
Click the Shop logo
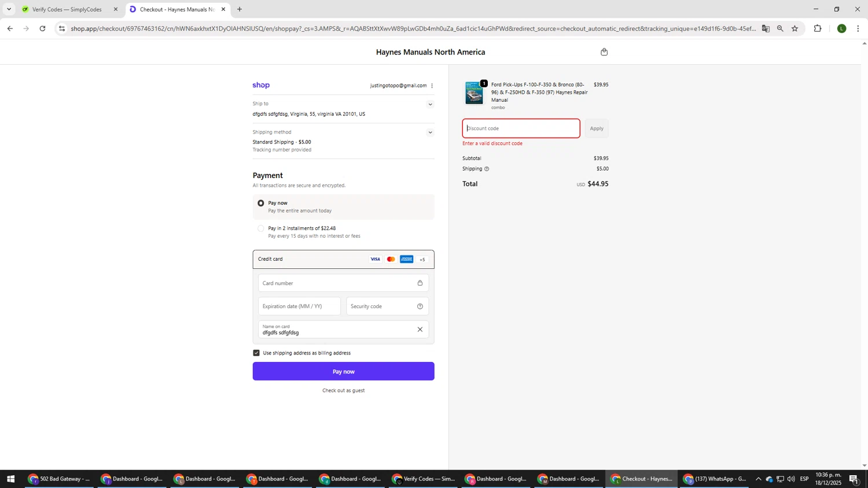tap(261, 85)
